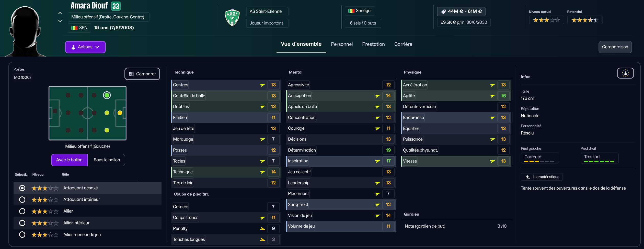Image resolution: width=644 pixels, height=249 pixels.
Task: Select the highlighted green position dot on pitch
Action: pos(107,95)
